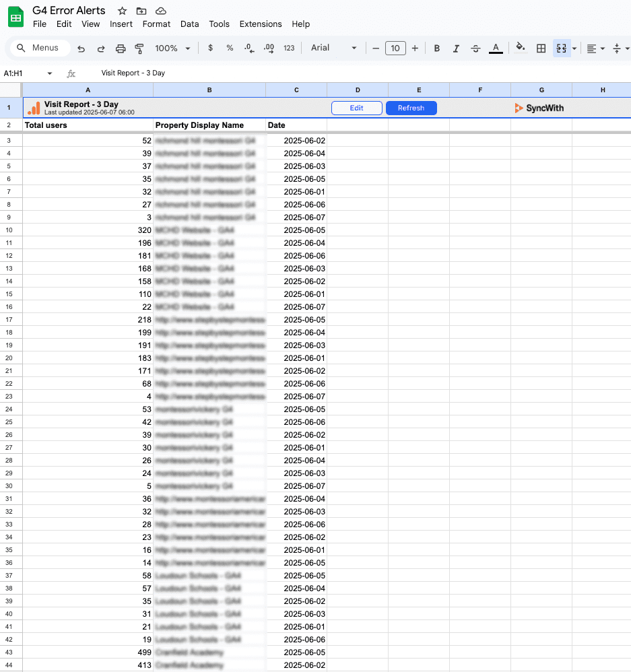Image resolution: width=631 pixels, height=672 pixels.
Task: Toggle italic formatting
Action: [x=456, y=48]
